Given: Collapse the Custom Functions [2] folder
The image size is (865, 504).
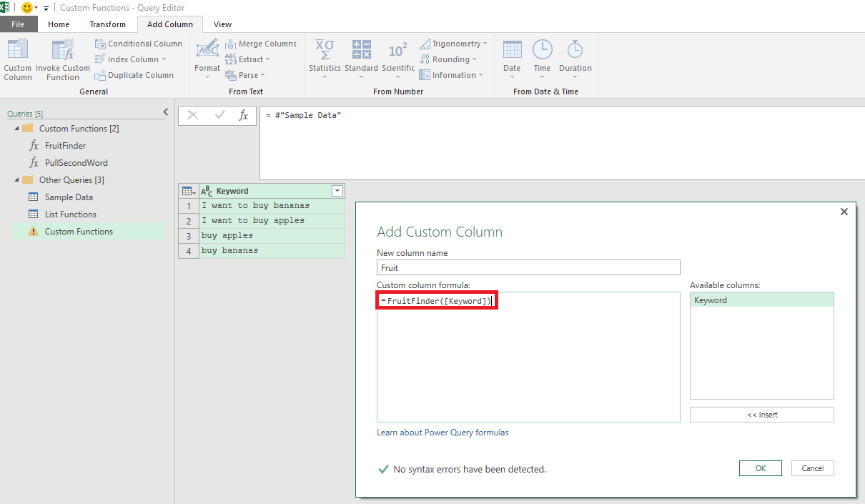Looking at the screenshot, I should [x=16, y=129].
